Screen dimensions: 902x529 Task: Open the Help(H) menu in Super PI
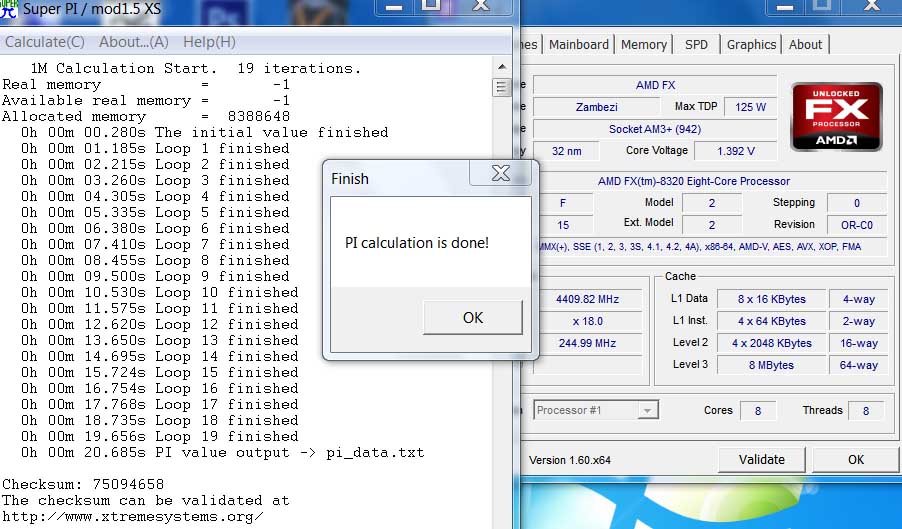(209, 42)
